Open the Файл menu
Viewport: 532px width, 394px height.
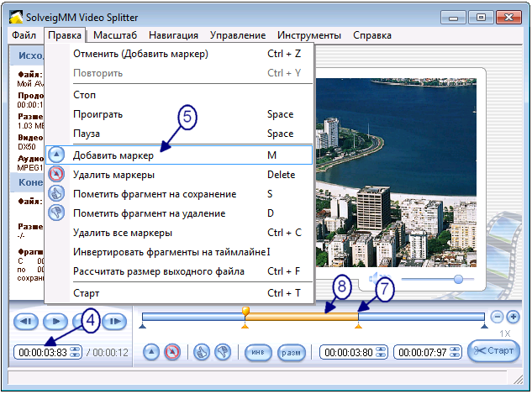(x=24, y=35)
